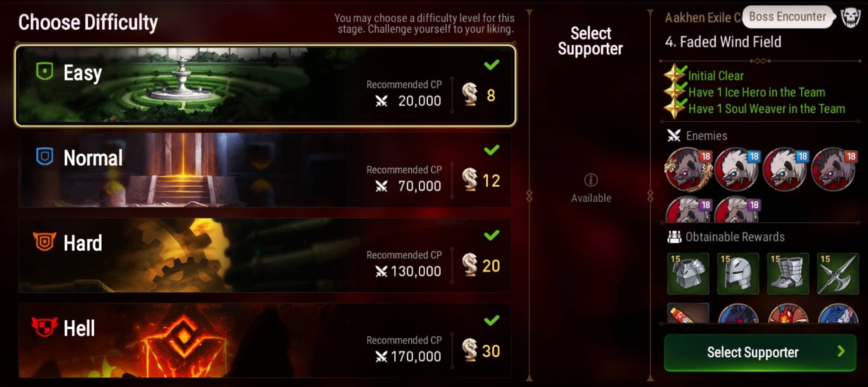Inspect the boots reward icon
Image resolution: width=868 pixels, height=387 pixels.
click(x=788, y=273)
